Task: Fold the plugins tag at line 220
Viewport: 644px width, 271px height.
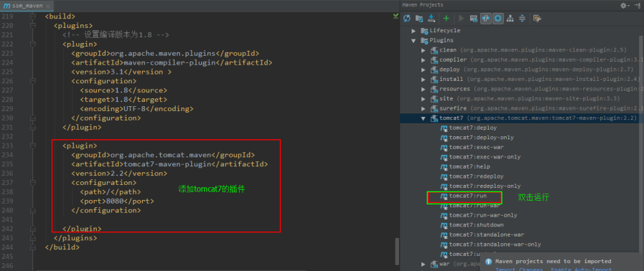Action: tap(33, 26)
